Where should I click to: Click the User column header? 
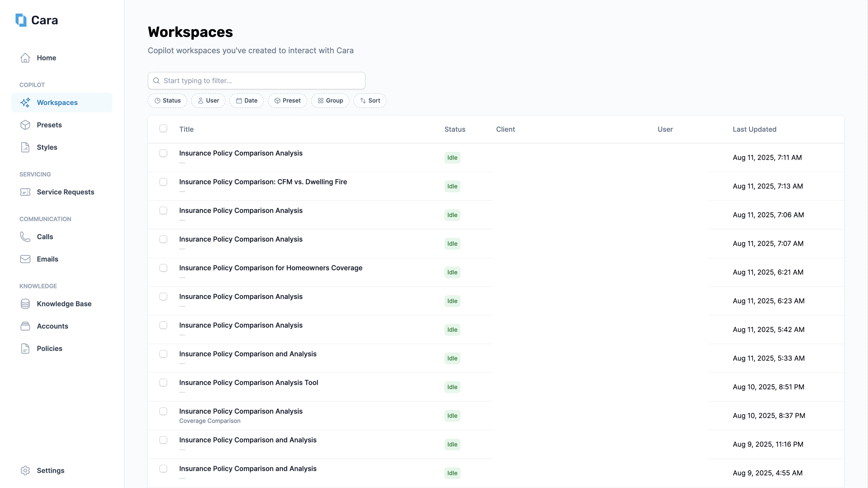(665, 129)
